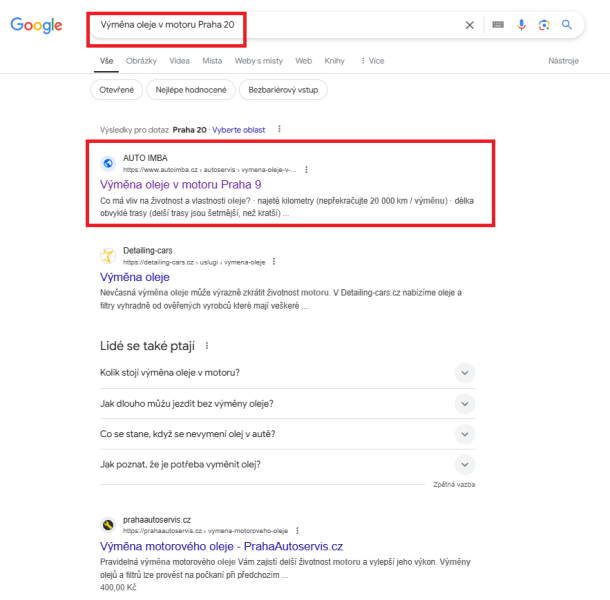This screenshot has height=600, width=610.
Task: Expand question Kolik stojí výměna oleje v motoru
Action: (x=287, y=373)
